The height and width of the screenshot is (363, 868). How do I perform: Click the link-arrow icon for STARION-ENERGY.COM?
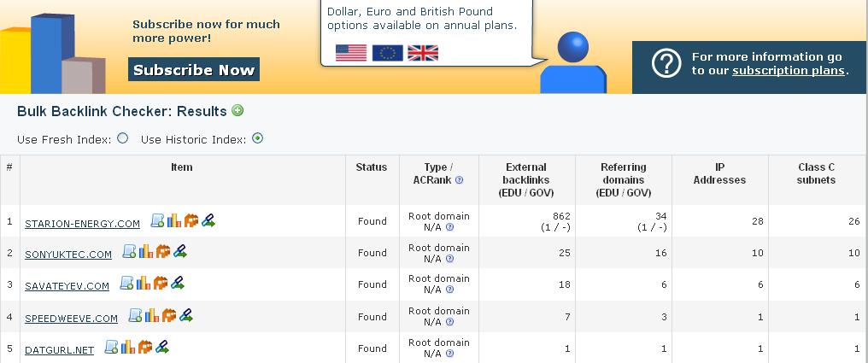pos(208,220)
